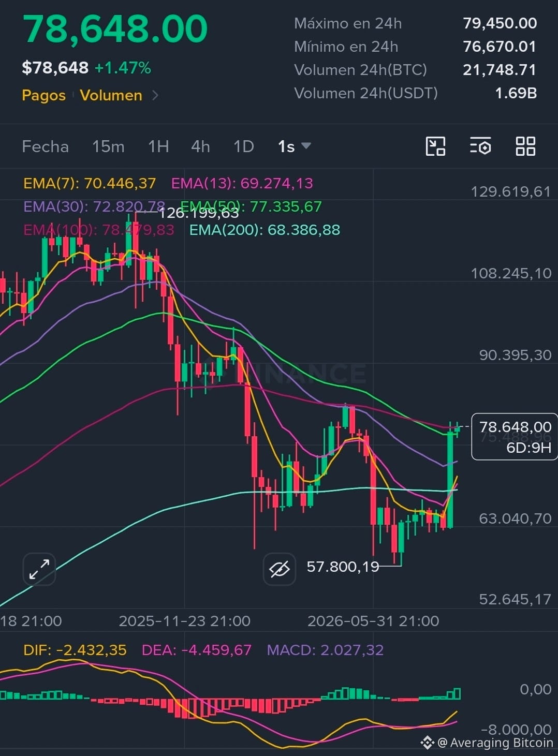
Task: Click the 2025-11-23 21:00 date label
Action: pos(185,621)
